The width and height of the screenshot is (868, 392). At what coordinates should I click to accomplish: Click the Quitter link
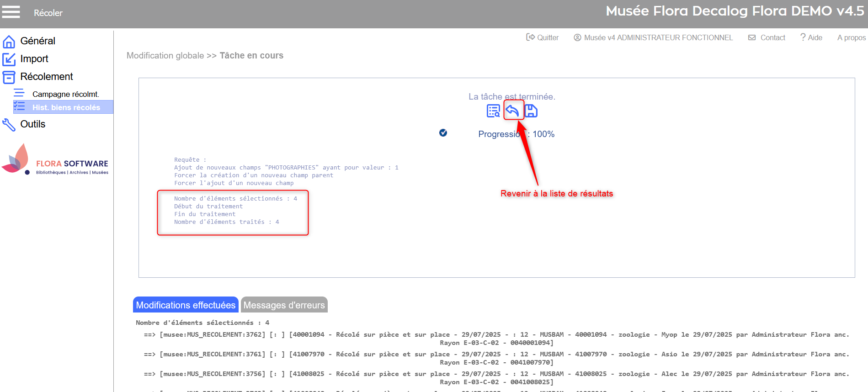[543, 37]
